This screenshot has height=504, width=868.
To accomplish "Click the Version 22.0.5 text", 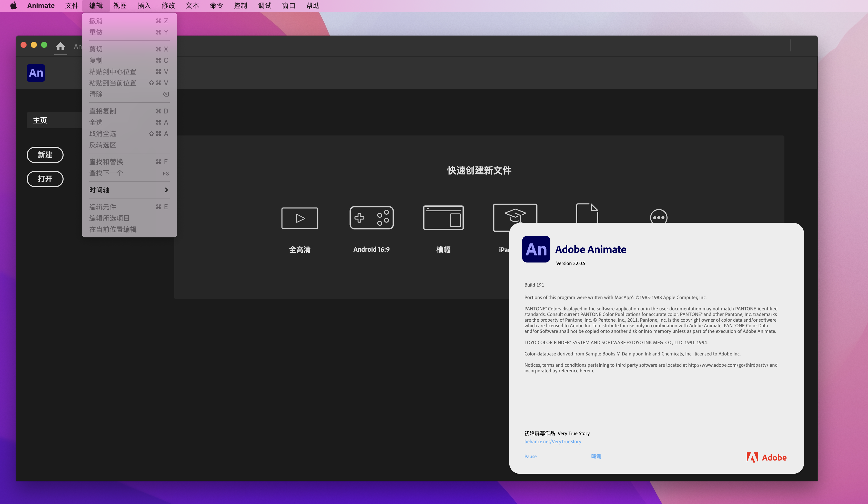I will pos(570,263).
